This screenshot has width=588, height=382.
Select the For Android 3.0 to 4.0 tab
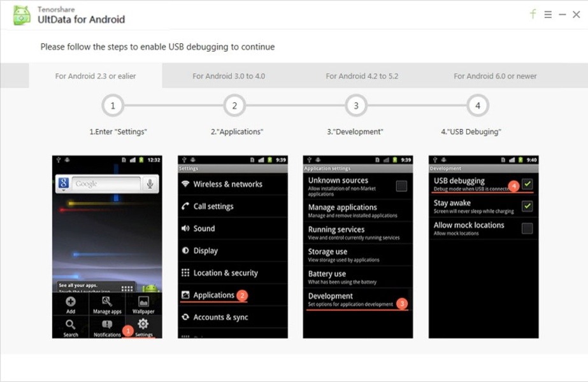point(229,75)
